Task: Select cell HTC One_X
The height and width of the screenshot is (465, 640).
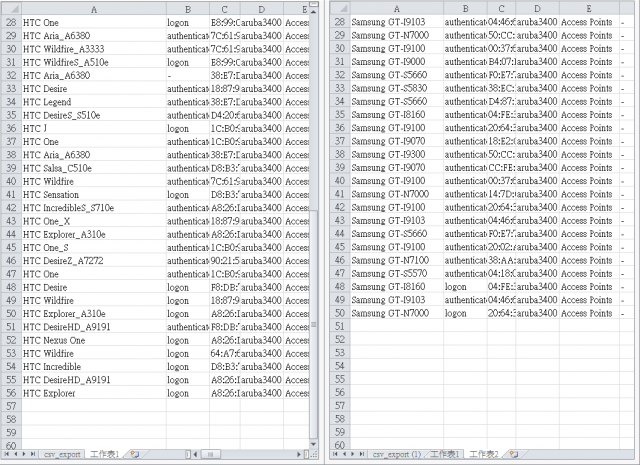Action: (94, 221)
